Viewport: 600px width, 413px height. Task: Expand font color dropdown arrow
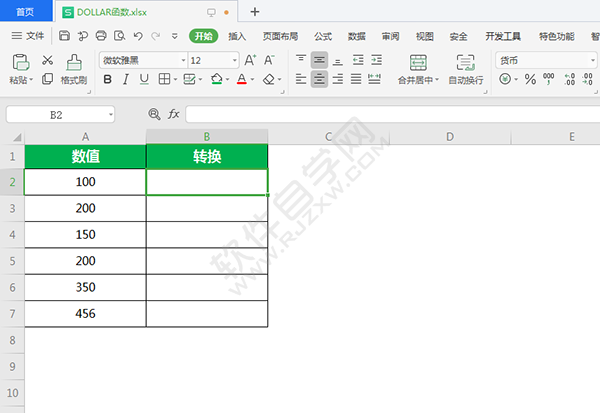252,80
